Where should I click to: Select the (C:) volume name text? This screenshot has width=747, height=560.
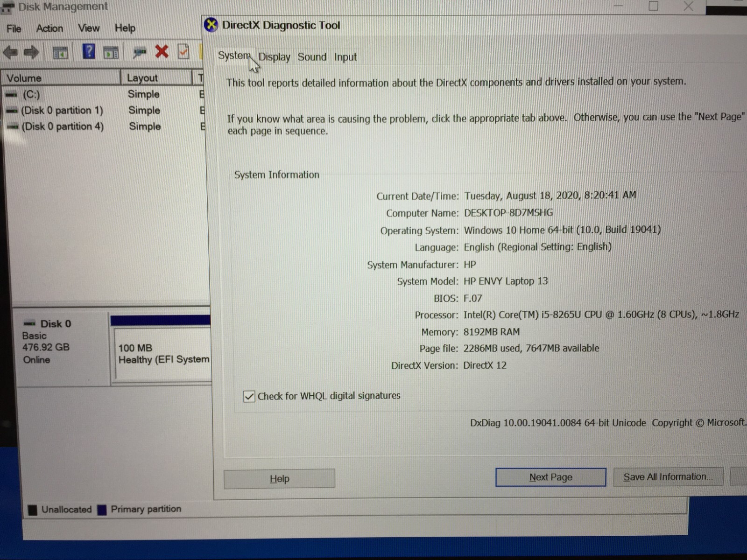pyautogui.click(x=31, y=95)
